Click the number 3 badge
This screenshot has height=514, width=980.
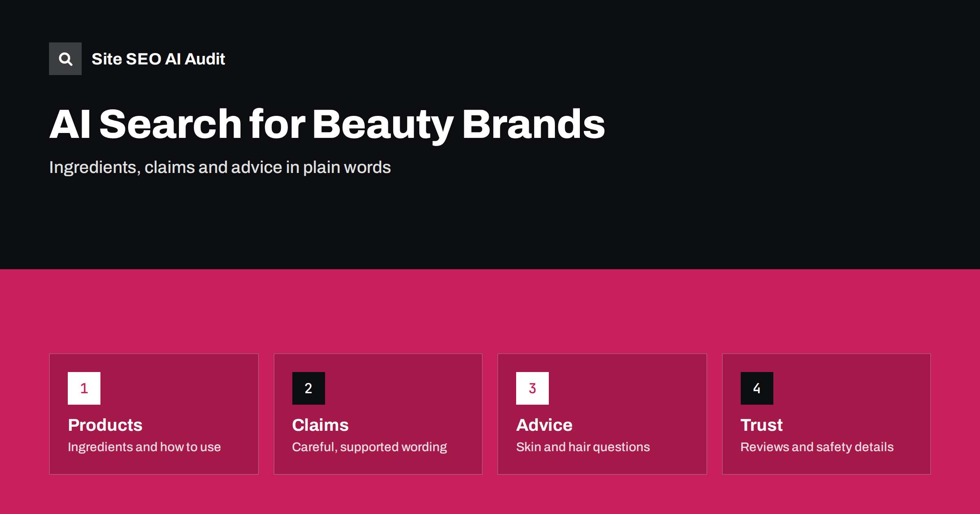tap(532, 388)
